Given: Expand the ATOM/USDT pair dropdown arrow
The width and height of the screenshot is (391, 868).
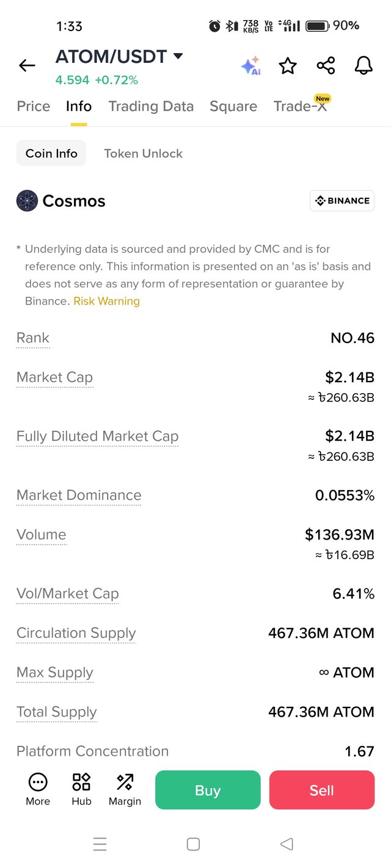Looking at the screenshot, I should coord(178,57).
